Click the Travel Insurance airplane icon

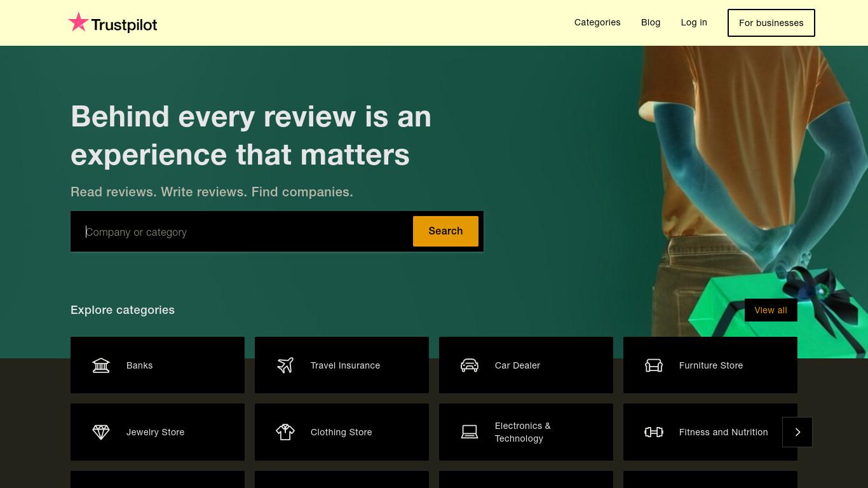[285, 365]
